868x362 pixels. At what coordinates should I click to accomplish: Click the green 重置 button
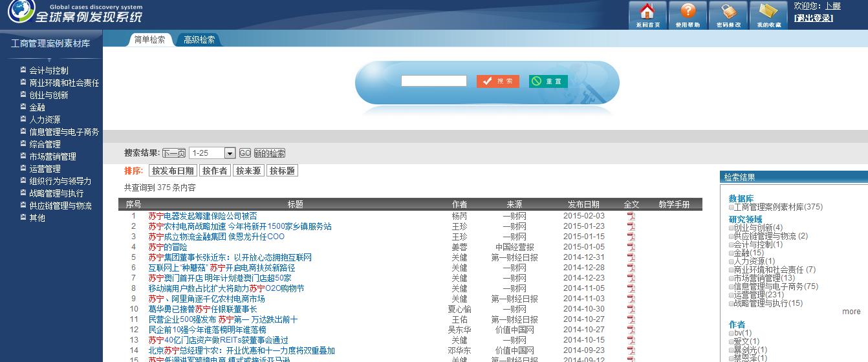click(548, 81)
